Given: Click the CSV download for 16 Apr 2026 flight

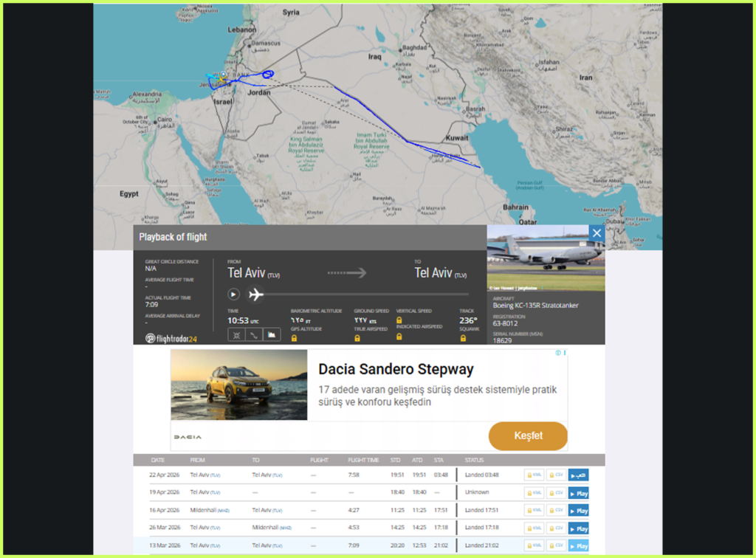Looking at the screenshot, I should 555,510.
